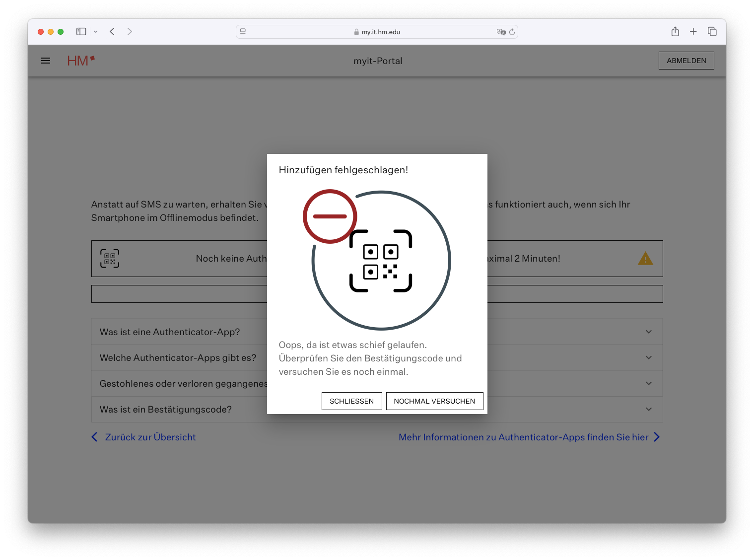Open a new browser tab
Image resolution: width=754 pixels, height=560 pixels.
tap(693, 32)
